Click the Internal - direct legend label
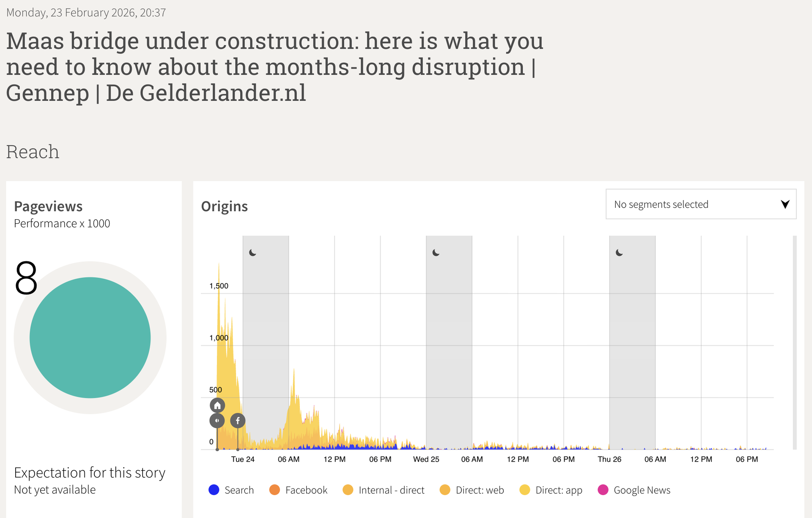Viewport: 812px width, 518px height. pyautogui.click(x=391, y=490)
